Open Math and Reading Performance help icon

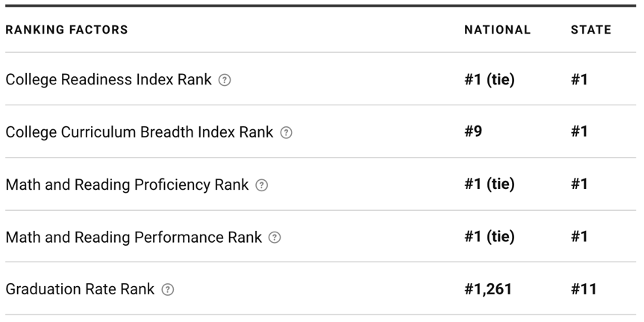pyautogui.click(x=275, y=238)
